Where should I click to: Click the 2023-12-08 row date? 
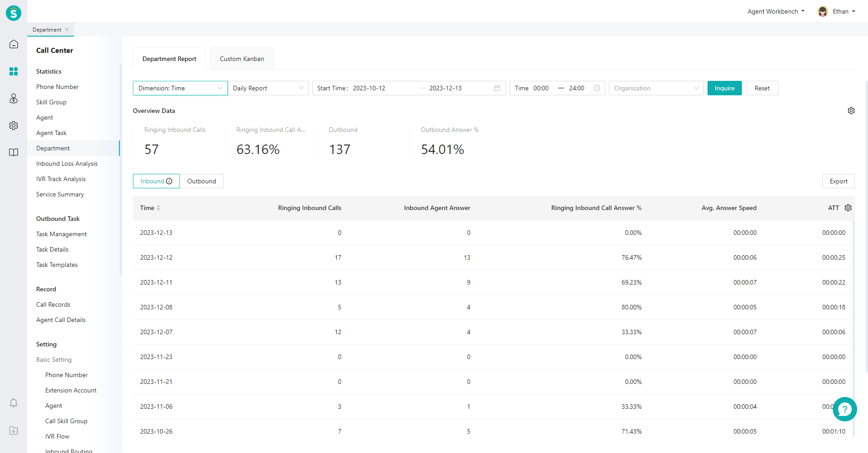(156, 307)
